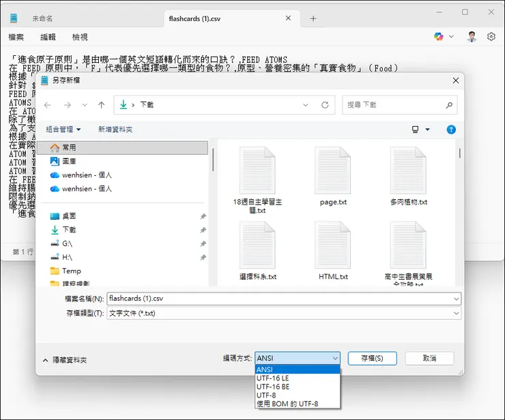Click the search magnifier icon

[x=449, y=105]
